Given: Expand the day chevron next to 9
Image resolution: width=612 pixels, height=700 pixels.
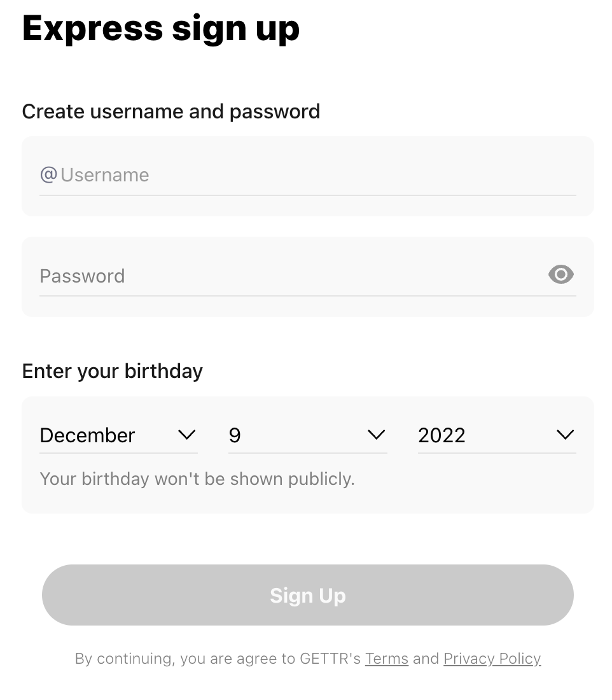Looking at the screenshot, I should 376,435.
